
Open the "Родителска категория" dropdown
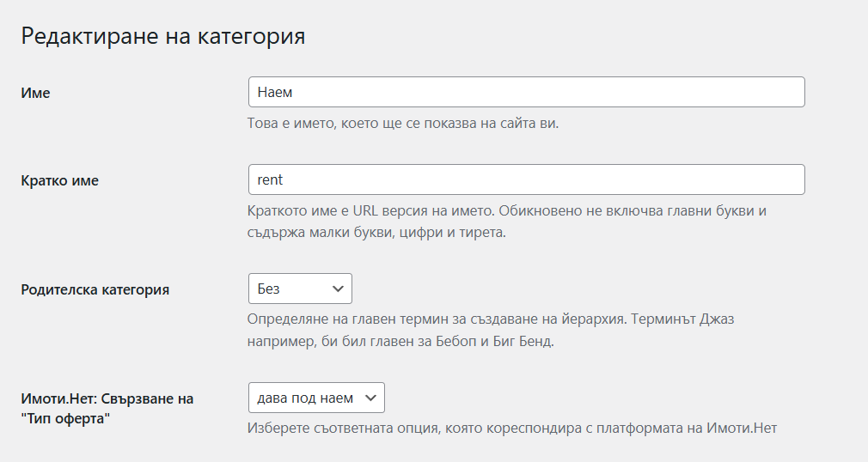[x=299, y=289]
